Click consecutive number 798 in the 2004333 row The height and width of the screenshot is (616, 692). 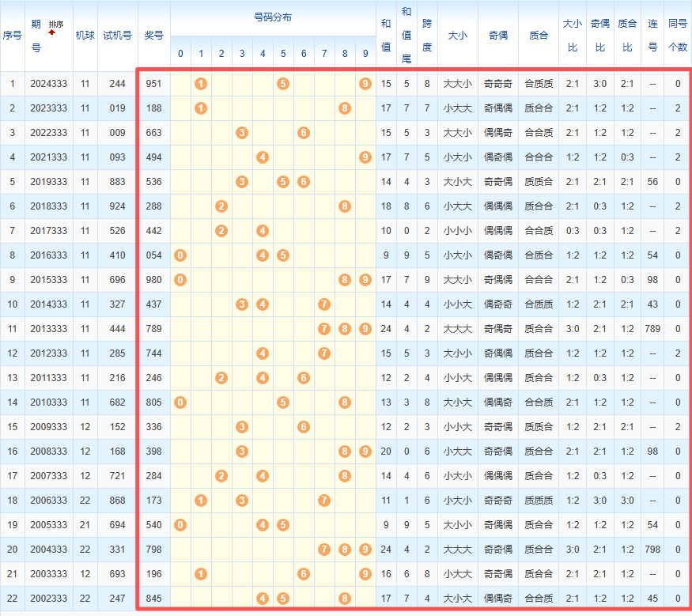tap(652, 550)
